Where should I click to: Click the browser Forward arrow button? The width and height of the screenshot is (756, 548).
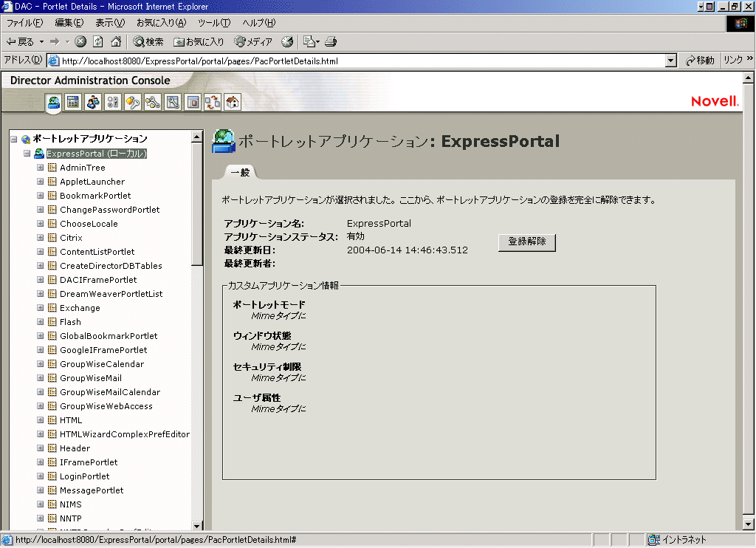pyautogui.click(x=55, y=42)
